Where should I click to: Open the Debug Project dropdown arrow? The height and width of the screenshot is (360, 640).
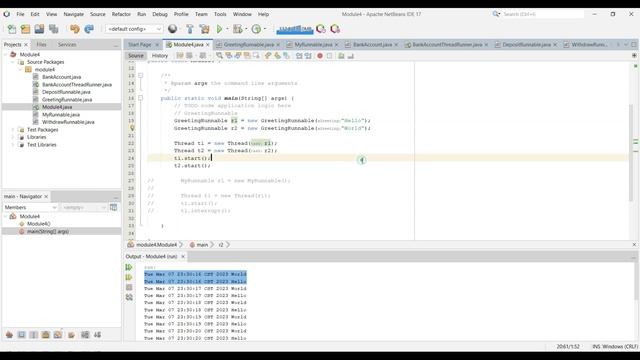[246, 29]
